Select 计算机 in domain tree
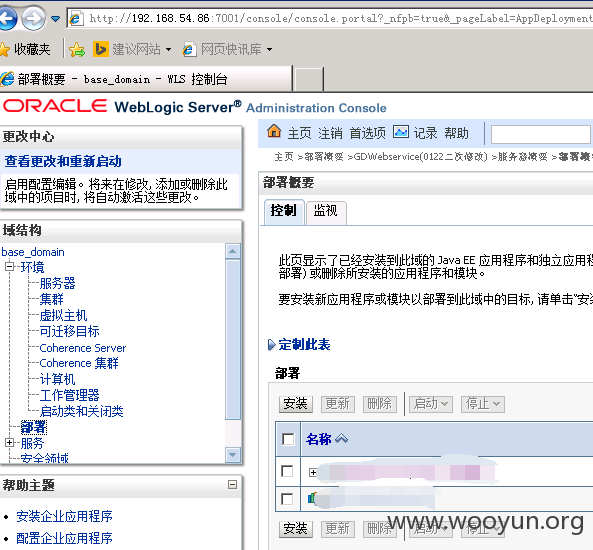This screenshot has width=593, height=550. pyautogui.click(x=57, y=379)
